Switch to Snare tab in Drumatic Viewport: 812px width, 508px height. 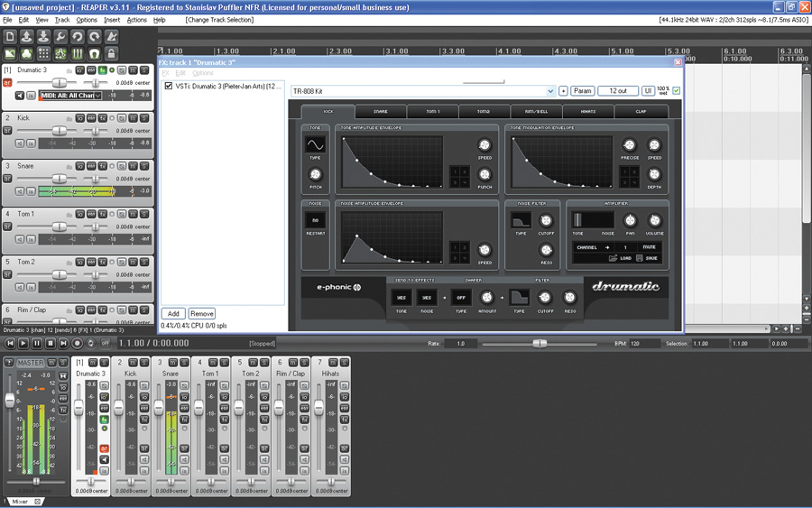[x=381, y=111]
